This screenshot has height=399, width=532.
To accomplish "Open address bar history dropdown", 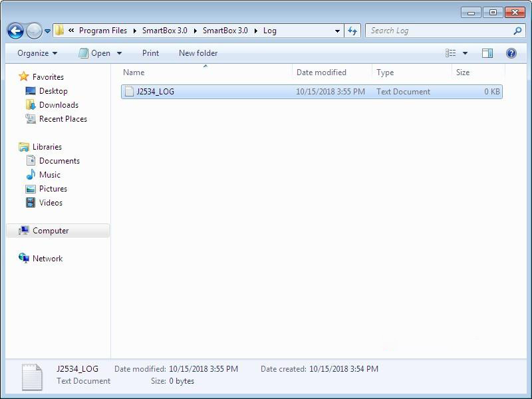I will point(337,31).
